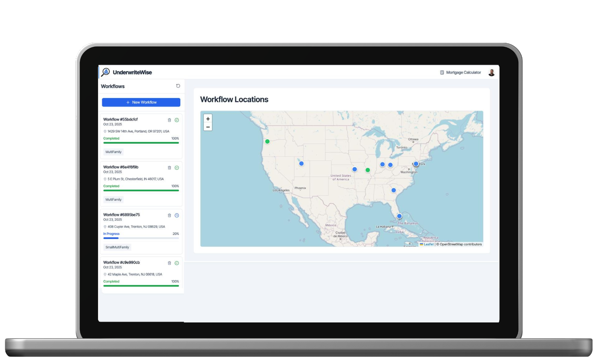This screenshot has width=599, height=364.
Task: Open the Leaflet attribution link
Action: [428, 244]
